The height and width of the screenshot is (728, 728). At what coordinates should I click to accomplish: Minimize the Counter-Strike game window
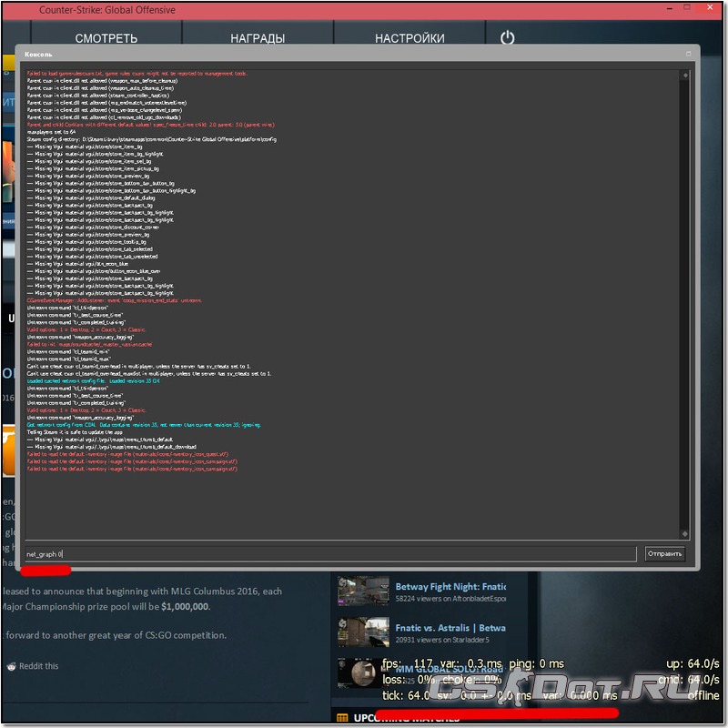(x=669, y=8)
